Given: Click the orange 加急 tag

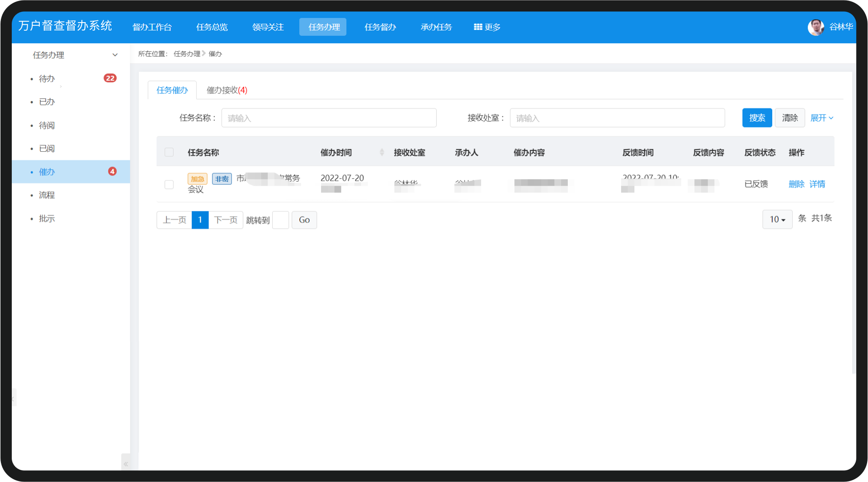Looking at the screenshot, I should [x=198, y=179].
